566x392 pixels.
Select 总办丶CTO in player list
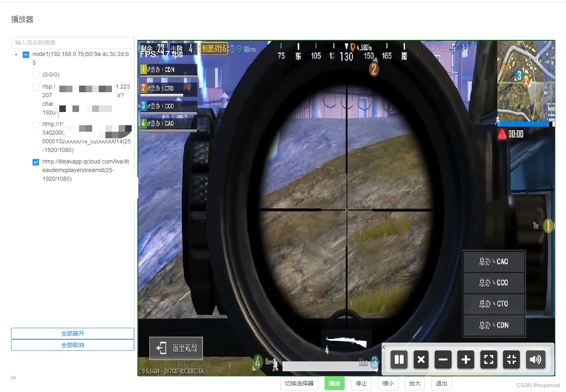tap(494, 304)
